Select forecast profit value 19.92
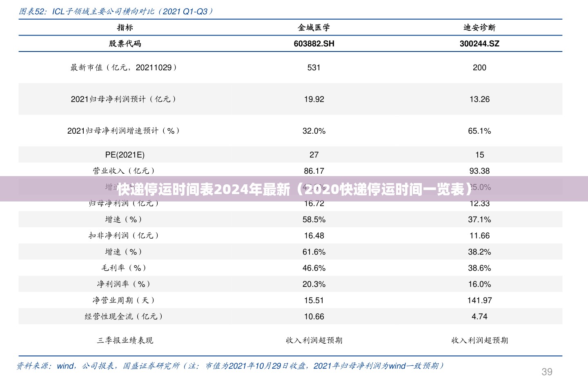 pos(314,99)
